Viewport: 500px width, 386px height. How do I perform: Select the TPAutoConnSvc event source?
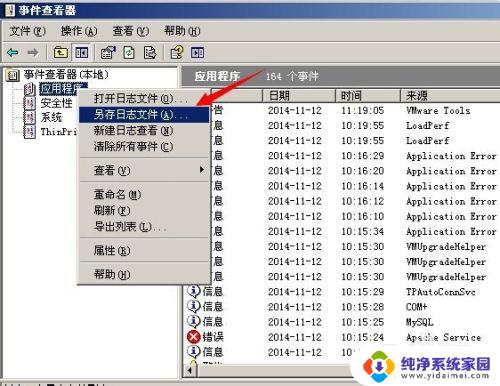coord(440,292)
